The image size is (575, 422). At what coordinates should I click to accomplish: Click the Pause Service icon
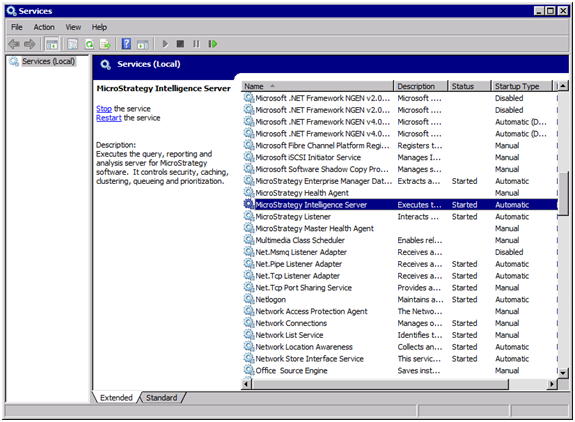click(x=196, y=44)
